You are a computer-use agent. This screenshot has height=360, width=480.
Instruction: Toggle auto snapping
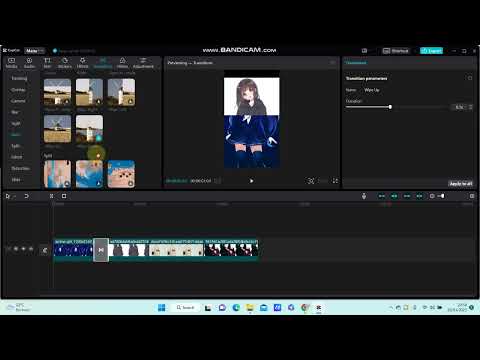[x=394, y=196]
